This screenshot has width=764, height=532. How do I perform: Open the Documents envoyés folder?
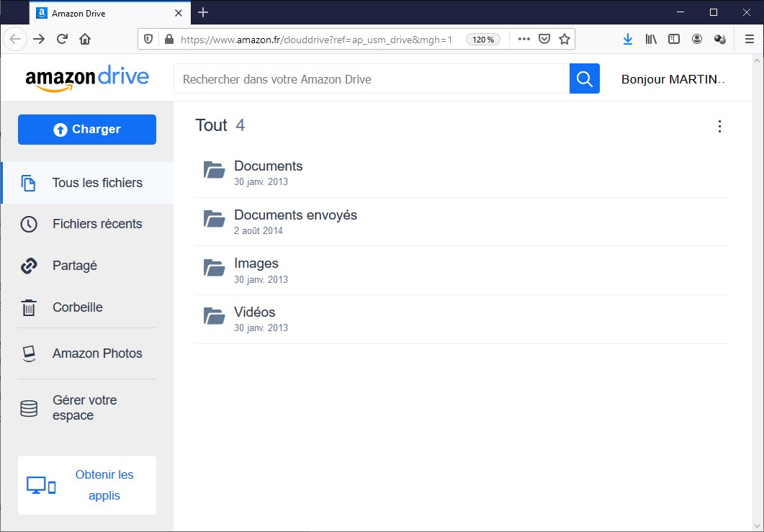[295, 215]
